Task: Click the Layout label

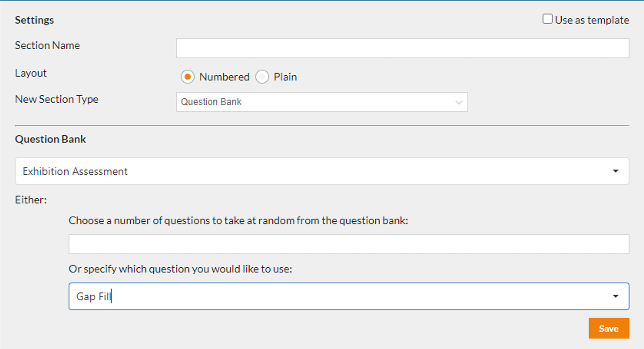Action: 30,73
